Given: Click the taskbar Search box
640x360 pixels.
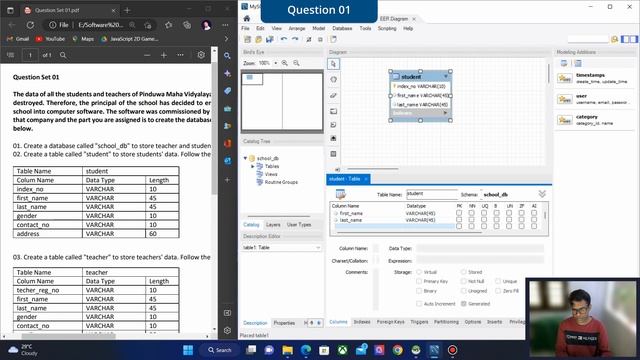Looking at the screenshot, I should point(220,350).
